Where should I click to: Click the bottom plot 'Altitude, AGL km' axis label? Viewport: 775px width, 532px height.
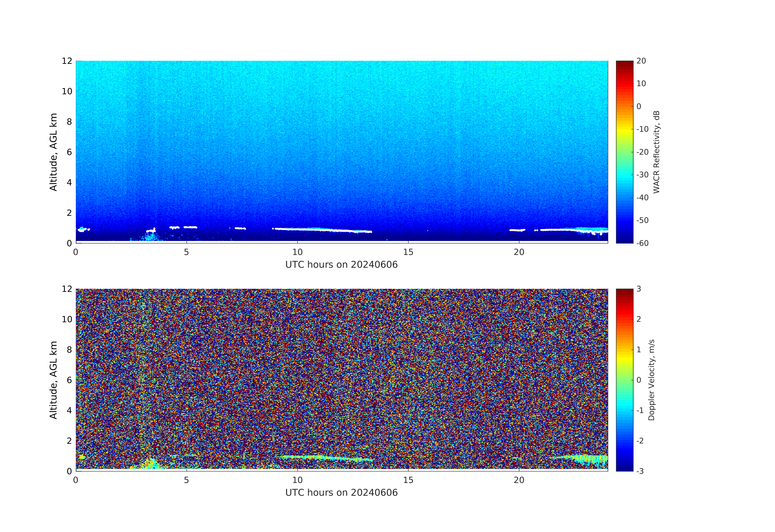click(53, 380)
